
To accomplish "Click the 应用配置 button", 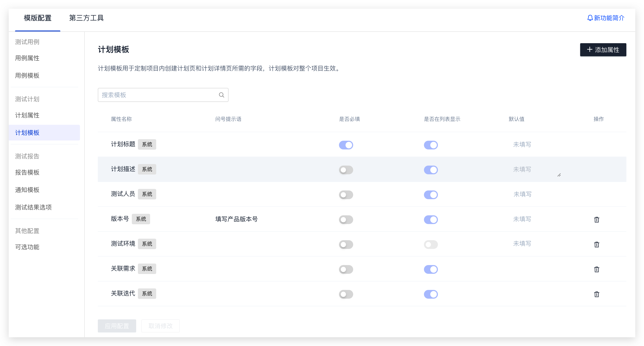I will coord(117,326).
